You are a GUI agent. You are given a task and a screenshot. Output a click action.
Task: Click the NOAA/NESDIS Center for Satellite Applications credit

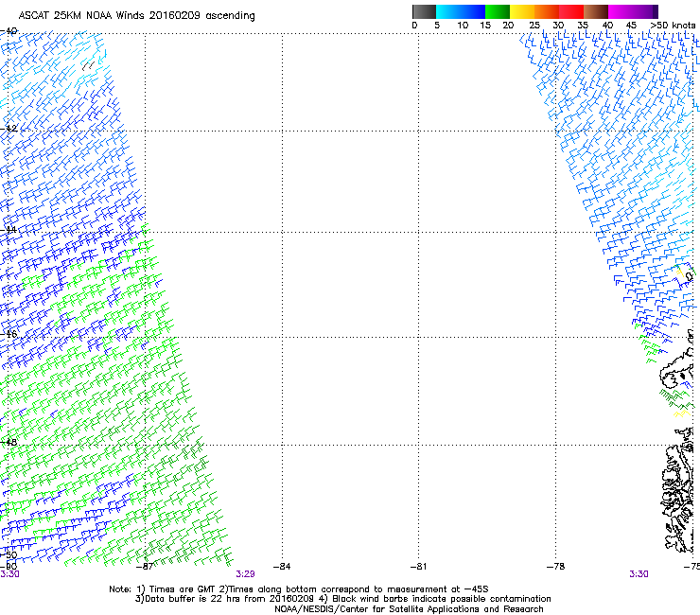pos(409,608)
